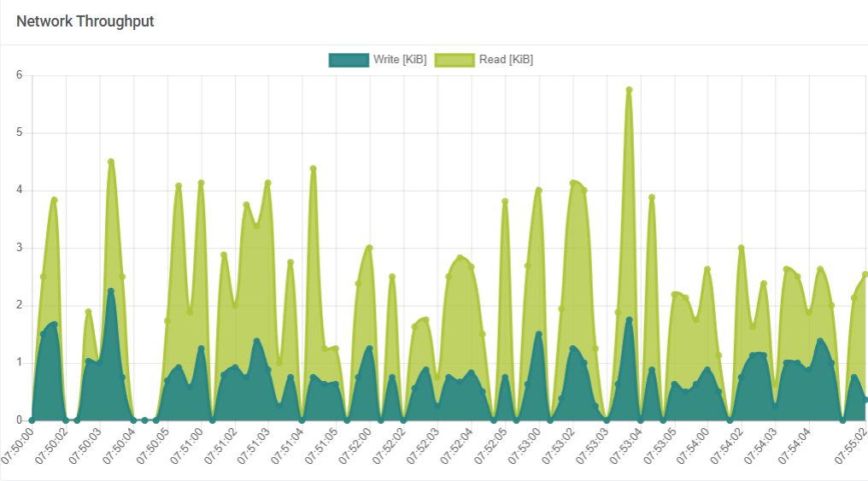Select the highest Read data point near 5.75
The image size is (868, 481).
(x=629, y=90)
